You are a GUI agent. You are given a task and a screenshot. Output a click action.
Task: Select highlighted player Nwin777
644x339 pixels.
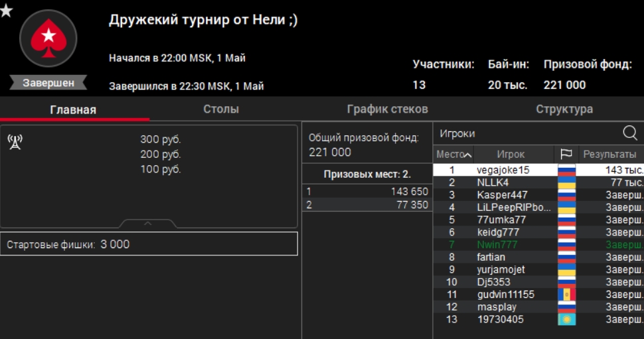[538, 245]
